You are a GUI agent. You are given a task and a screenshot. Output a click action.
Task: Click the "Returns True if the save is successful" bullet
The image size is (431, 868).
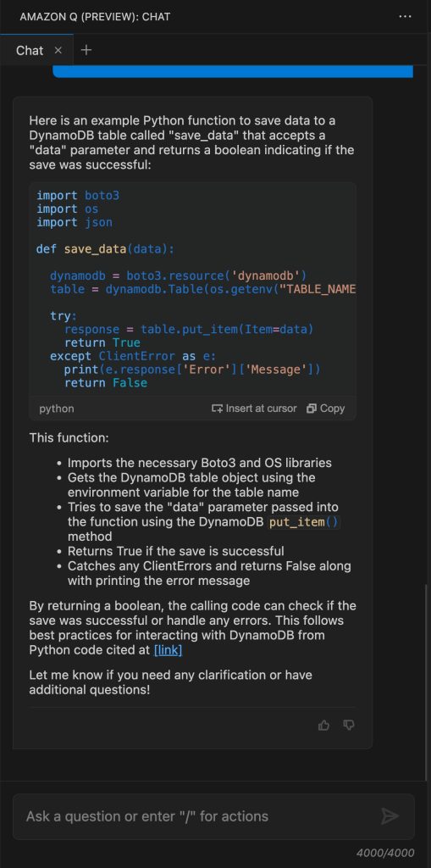[176, 551]
